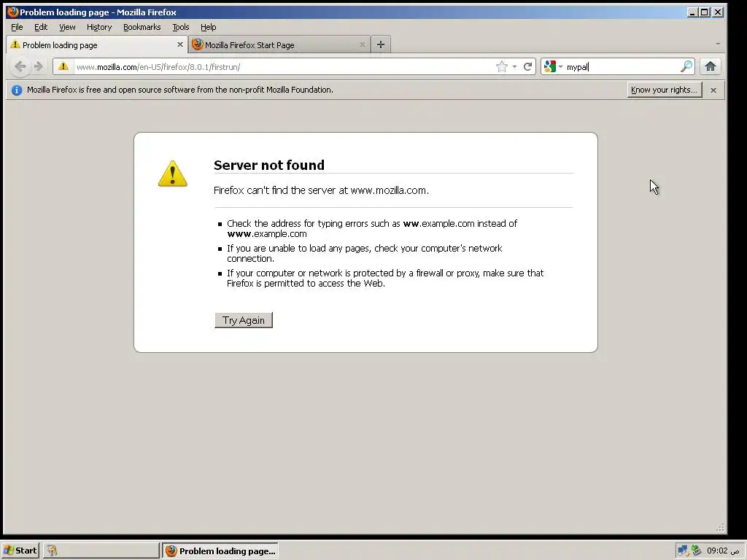The image size is (747, 560).
Task: Bookmark this page with the star icon
Action: point(502,66)
